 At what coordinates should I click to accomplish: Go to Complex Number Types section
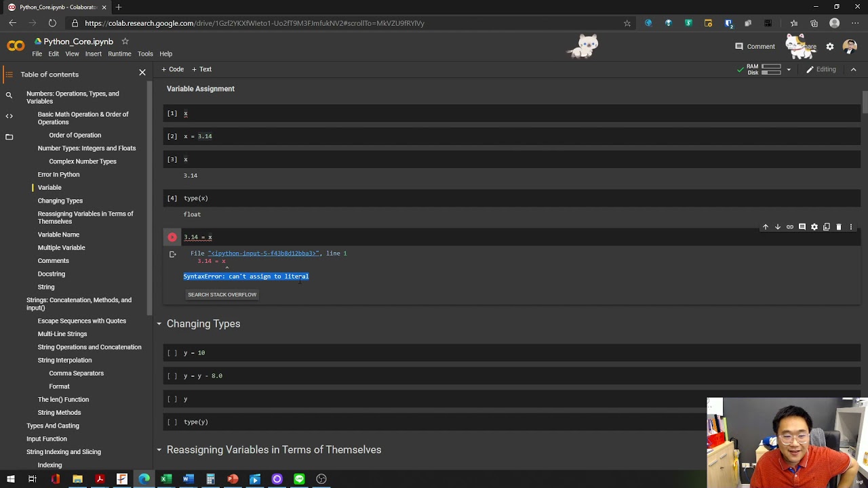pyautogui.click(x=83, y=161)
